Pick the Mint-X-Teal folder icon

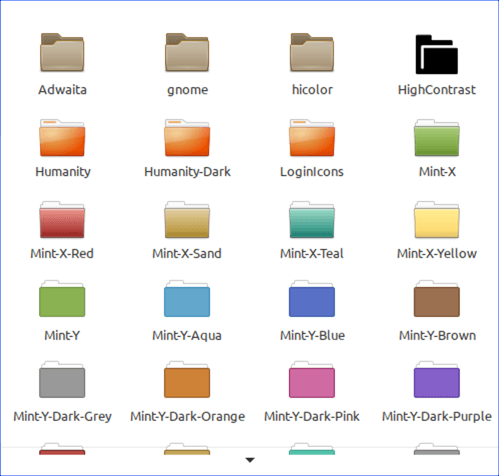[312, 219]
